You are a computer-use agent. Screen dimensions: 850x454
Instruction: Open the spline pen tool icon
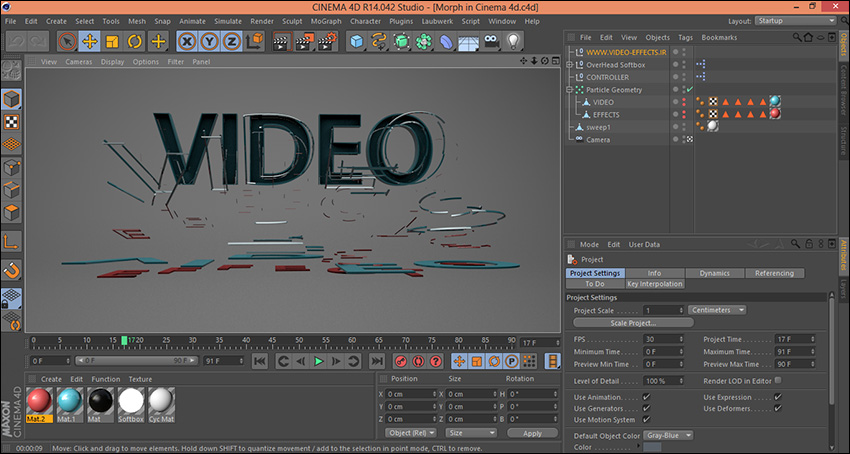coord(379,41)
